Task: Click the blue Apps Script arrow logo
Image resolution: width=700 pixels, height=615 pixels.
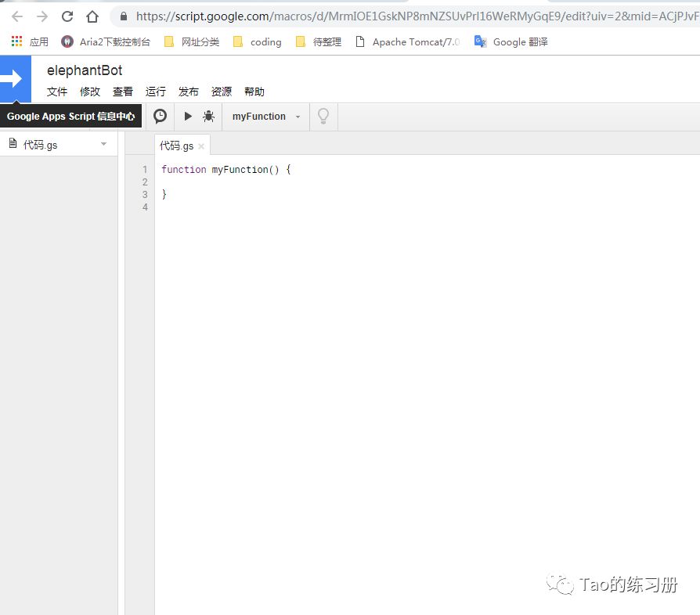Action: click(16, 79)
